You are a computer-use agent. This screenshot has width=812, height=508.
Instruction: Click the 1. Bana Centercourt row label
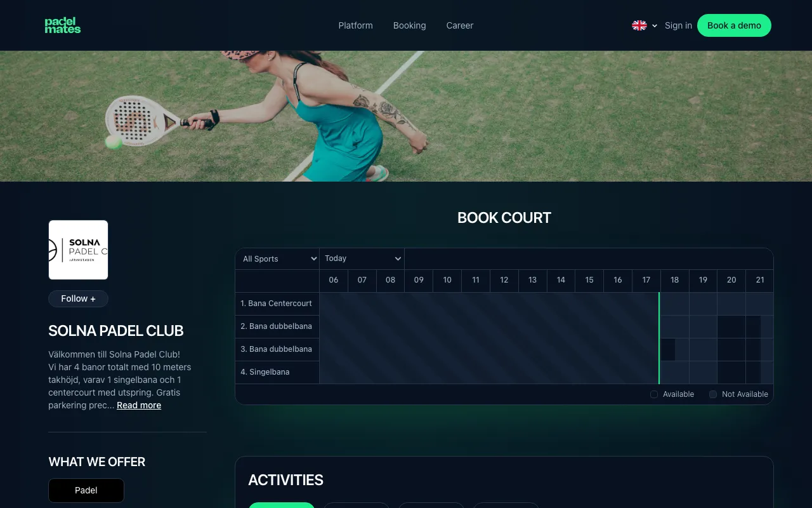pyautogui.click(x=277, y=304)
